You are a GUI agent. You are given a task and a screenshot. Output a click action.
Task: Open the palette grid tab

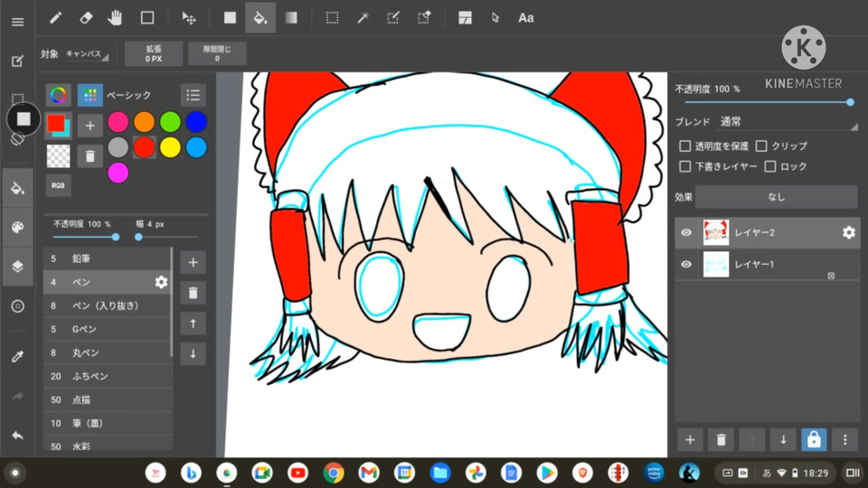(90, 95)
